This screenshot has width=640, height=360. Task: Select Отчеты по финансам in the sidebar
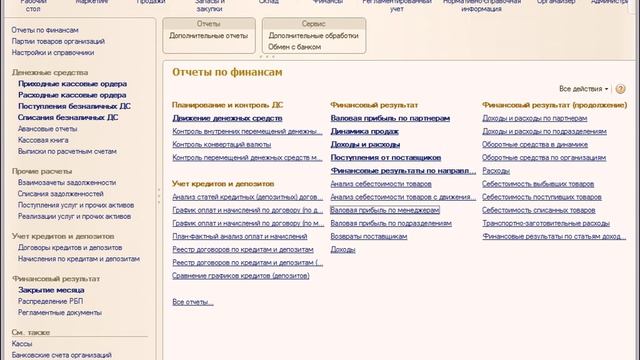pyautogui.click(x=45, y=30)
